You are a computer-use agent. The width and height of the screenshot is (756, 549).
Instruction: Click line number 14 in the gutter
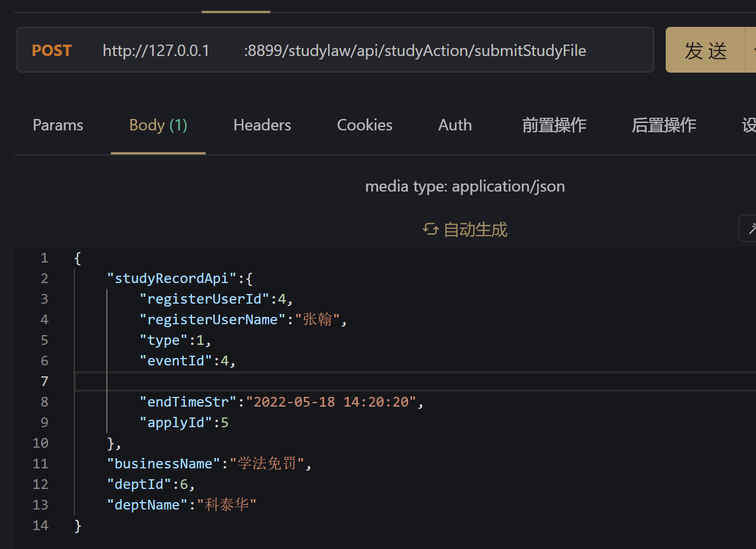41,526
